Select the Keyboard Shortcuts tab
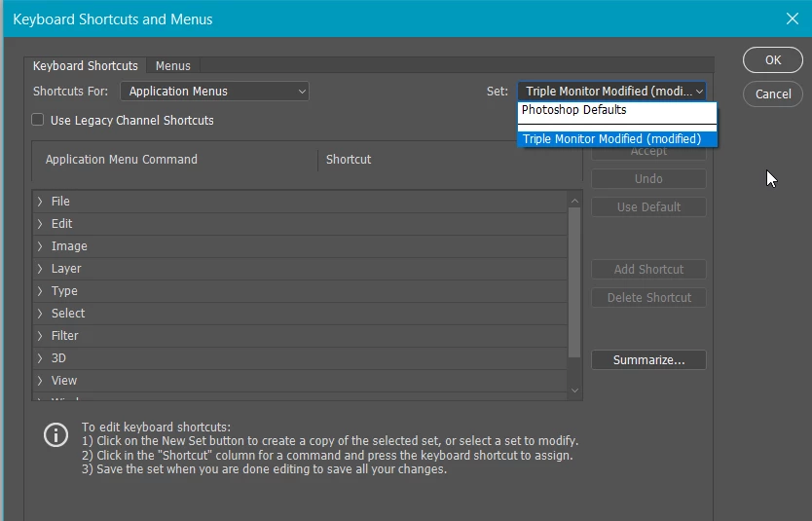 pyautogui.click(x=86, y=66)
